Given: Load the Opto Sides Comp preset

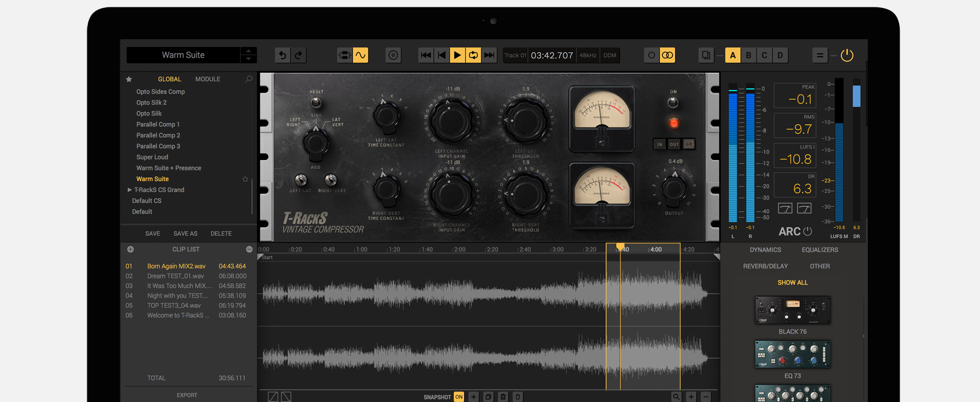Looking at the screenshot, I should pos(160,92).
